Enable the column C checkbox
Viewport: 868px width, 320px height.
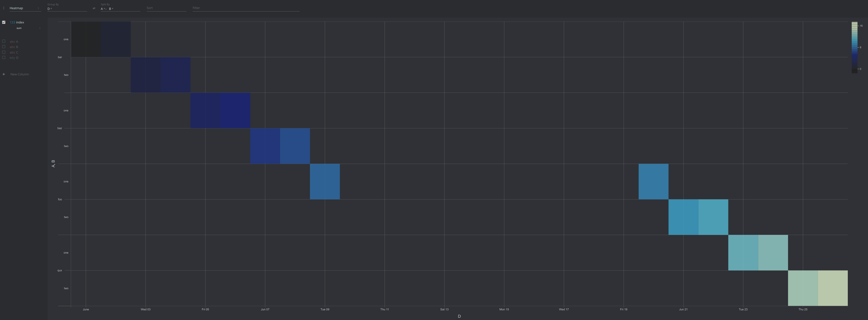coord(4,52)
